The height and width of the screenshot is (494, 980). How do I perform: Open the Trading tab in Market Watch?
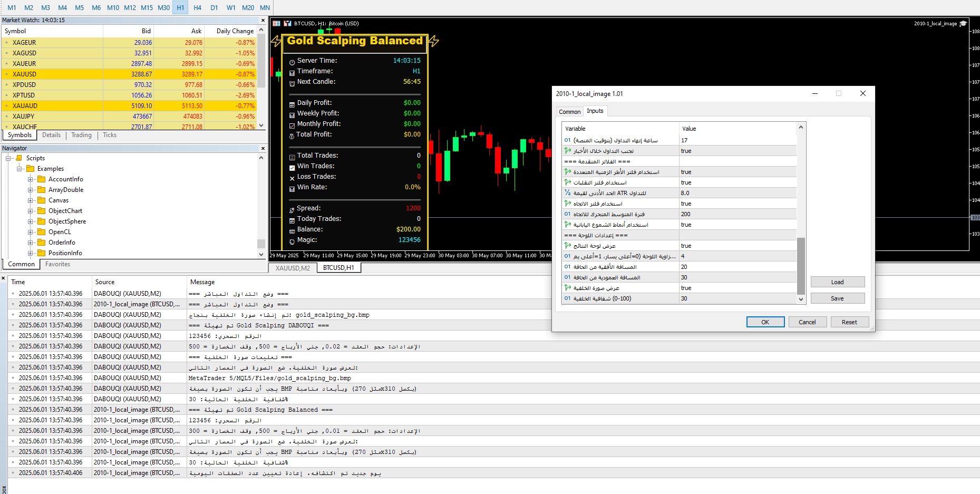[81, 135]
